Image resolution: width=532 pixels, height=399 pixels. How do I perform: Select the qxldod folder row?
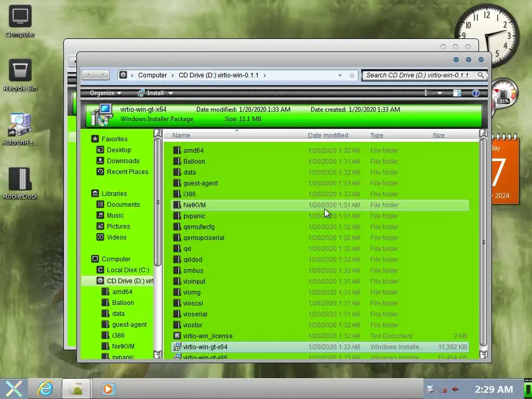(320, 260)
